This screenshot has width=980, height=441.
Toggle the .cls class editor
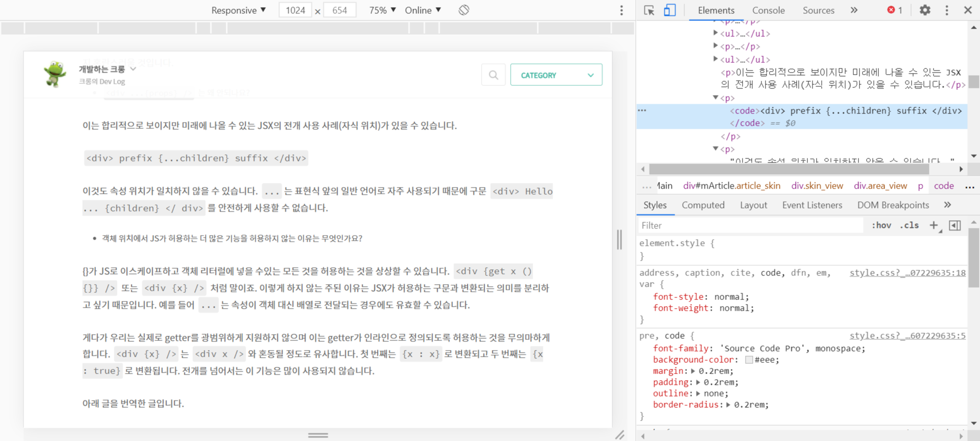910,225
